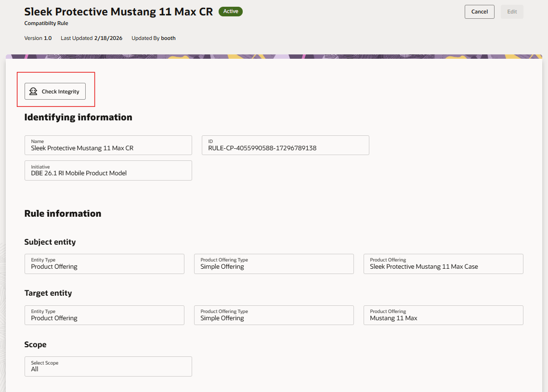Select the Mustang 11 Max offering field
This screenshot has width=548, height=392.
click(443, 315)
